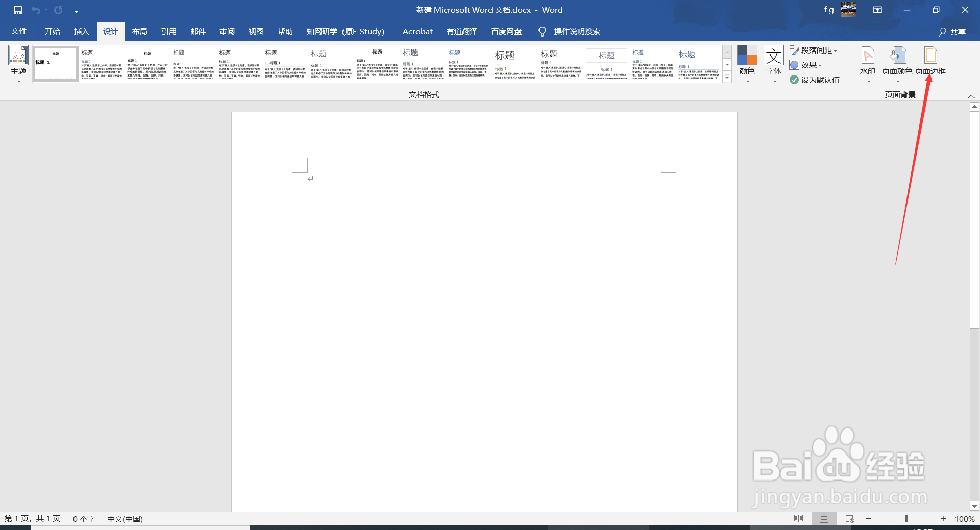This screenshot has width=980, height=530.
Task: Redo with the repeat arrow icon
Action: [58, 10]
